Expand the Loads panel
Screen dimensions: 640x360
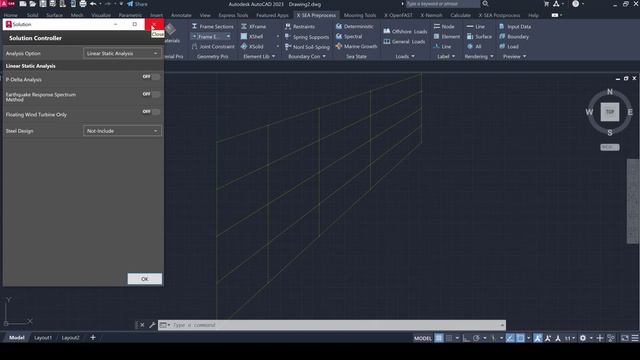click(x=405, y=57)
